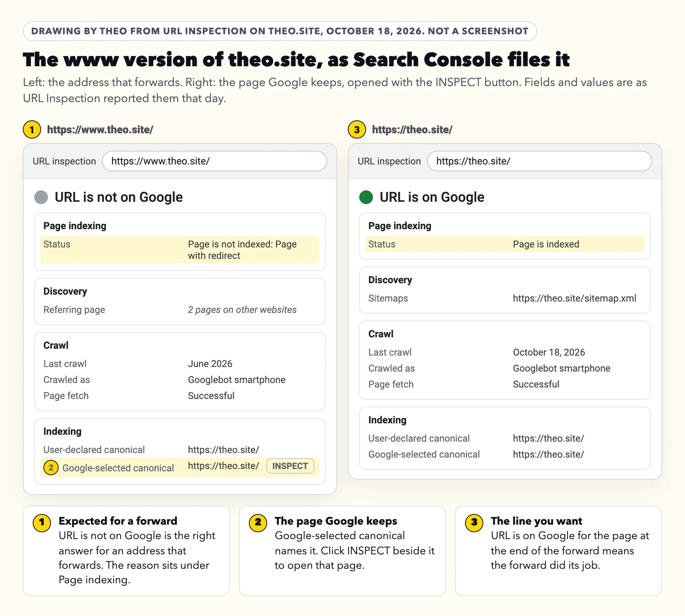Click the 'Indexing' heading in the theo.site panel
Screen dimensions: 685x616
tap(387, 420)
